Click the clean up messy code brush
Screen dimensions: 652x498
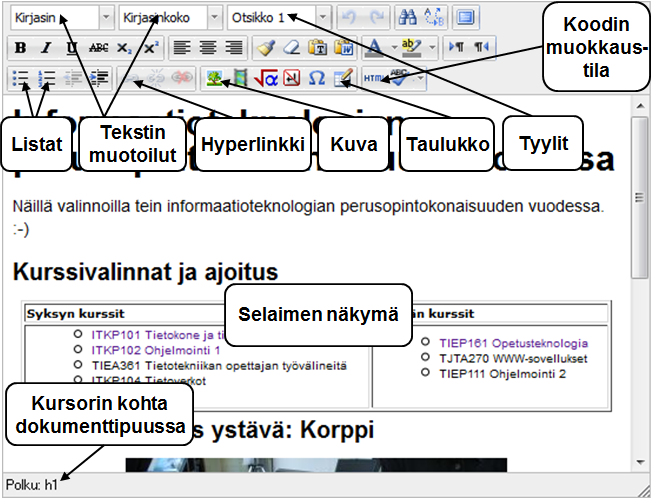(x=265, y=48)
